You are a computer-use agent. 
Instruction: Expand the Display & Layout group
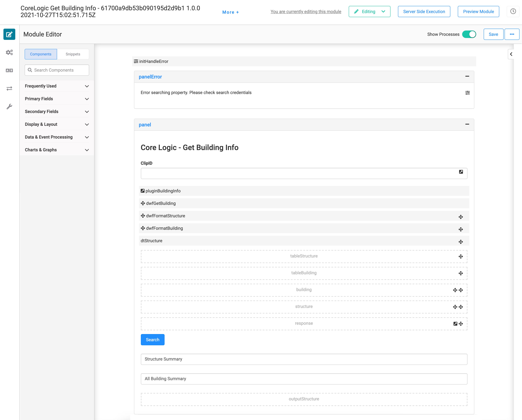[57, 124]
